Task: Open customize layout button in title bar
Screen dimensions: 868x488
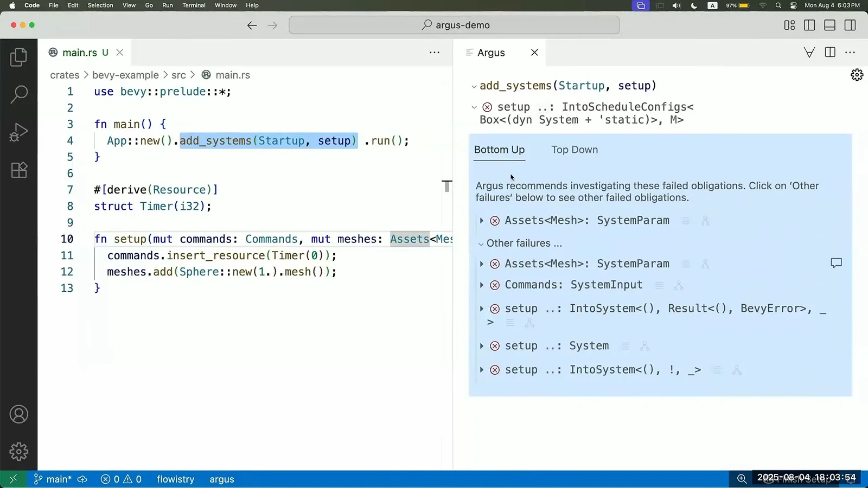Action: pos(789,25)
